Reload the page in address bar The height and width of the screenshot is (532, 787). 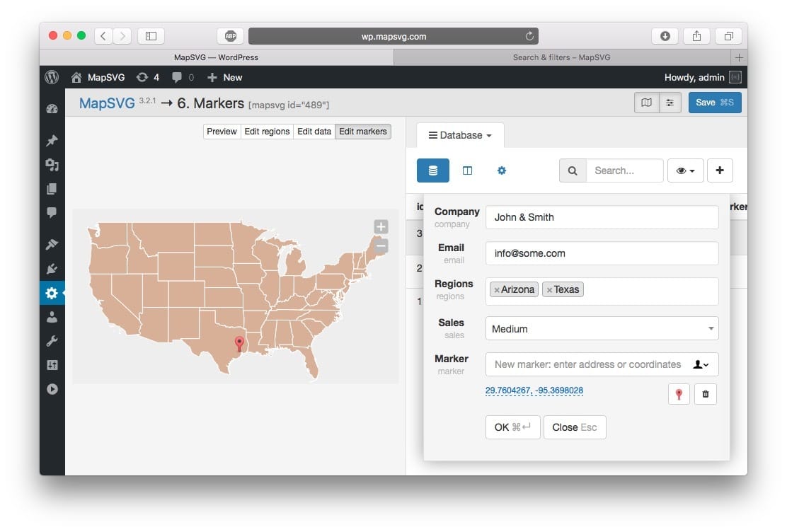pos(529,36)
